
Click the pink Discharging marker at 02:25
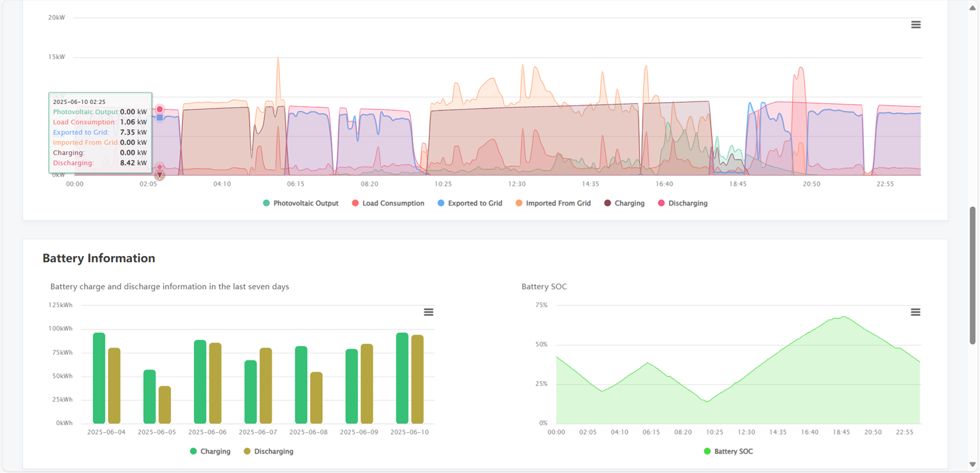(160, 110)
